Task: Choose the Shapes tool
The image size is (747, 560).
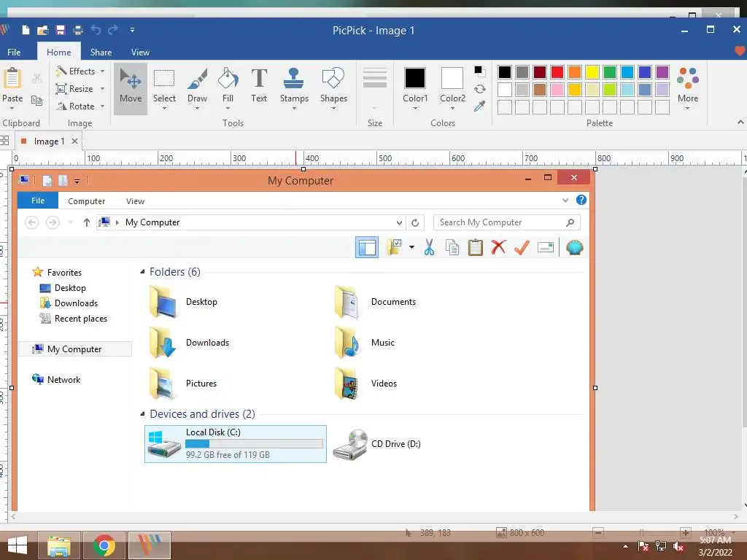Action: point(333,88)
